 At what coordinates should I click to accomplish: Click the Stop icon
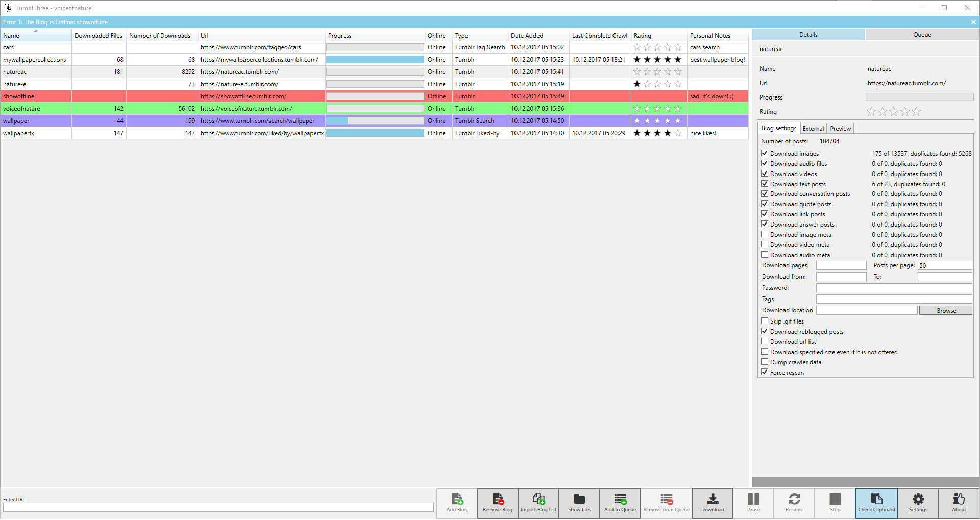click(835, 499)
